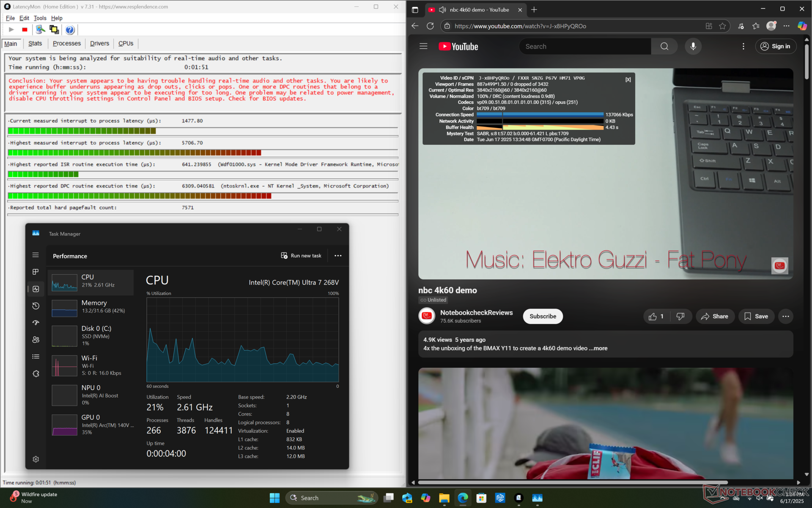Click the dislike thumbs-down icon

pyautogui.click(x=680, y=316)
